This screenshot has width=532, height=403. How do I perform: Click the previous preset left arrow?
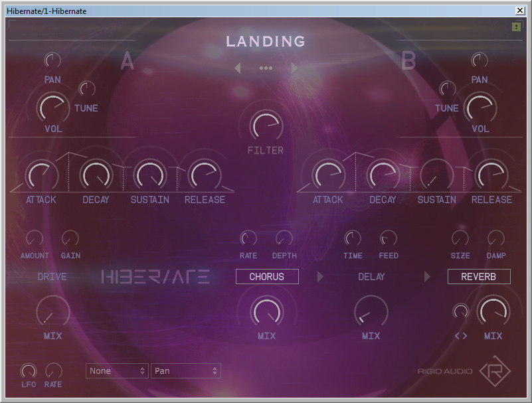pyautogui.click(x=238, y=68)
